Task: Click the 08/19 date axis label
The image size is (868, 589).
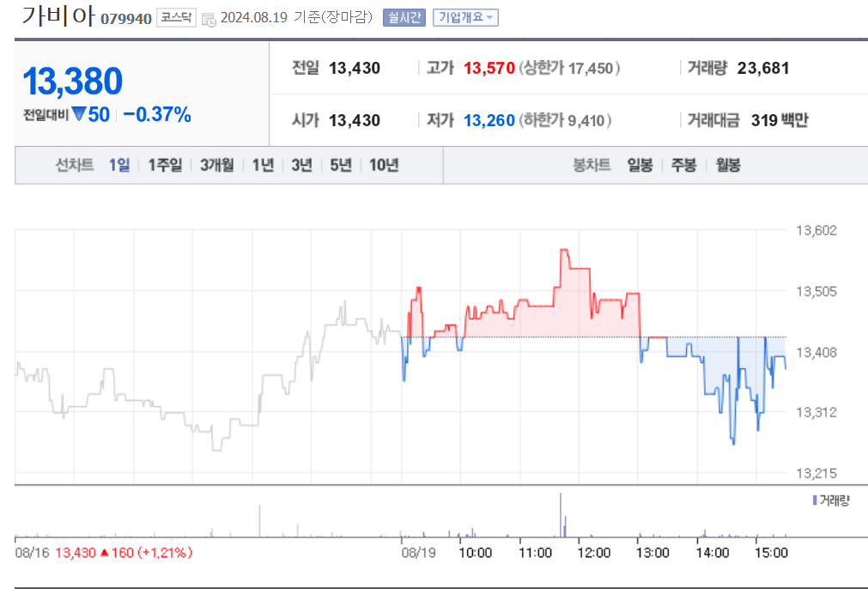Action: coord(418,552)
